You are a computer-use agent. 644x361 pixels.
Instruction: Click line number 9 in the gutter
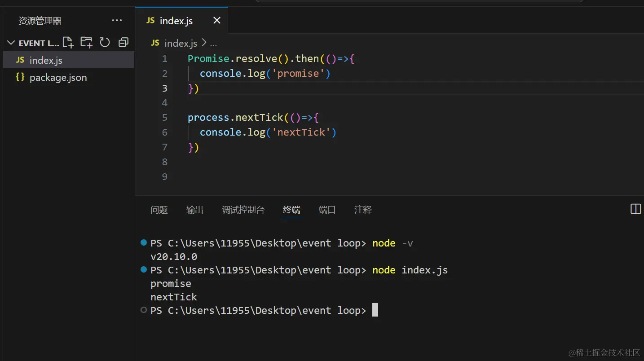(164, 176)
